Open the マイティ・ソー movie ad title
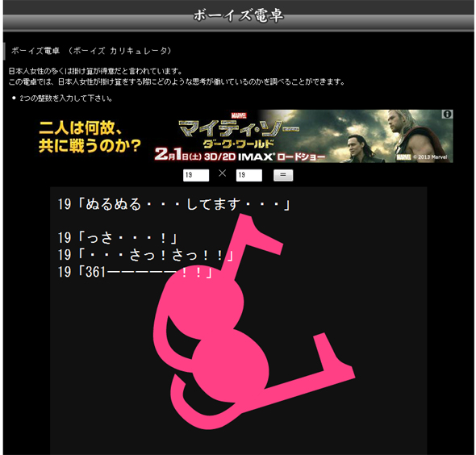The image size is (476, 455). pyautogui.click(x=239, y=128)
